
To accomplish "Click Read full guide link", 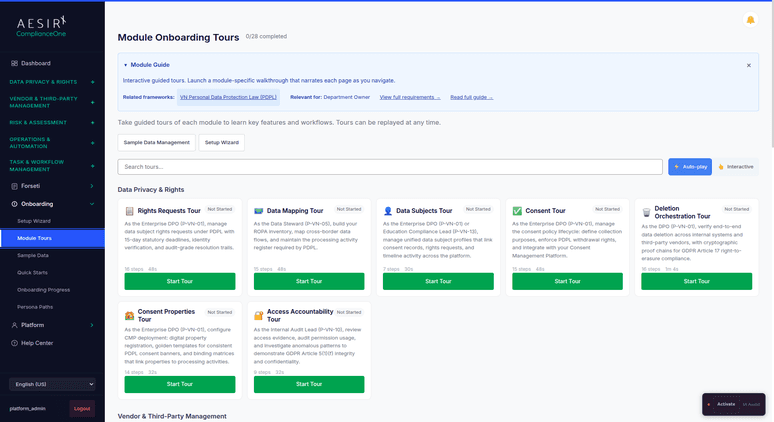I will tap(471, 97).
